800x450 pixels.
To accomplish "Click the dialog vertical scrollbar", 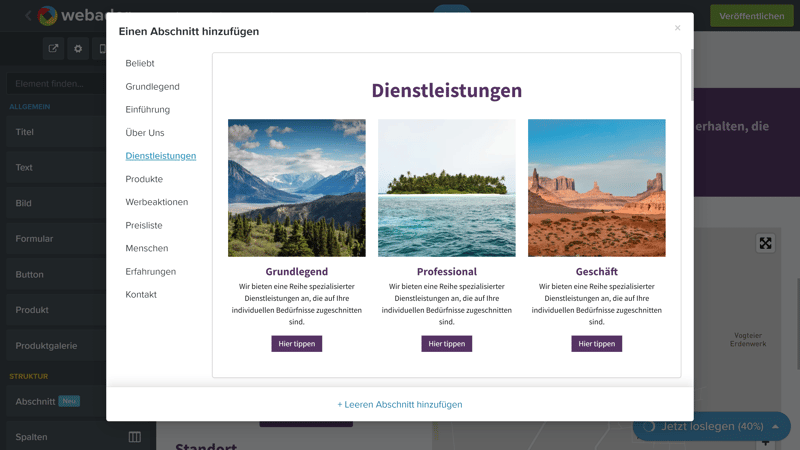I will coord(692,75).
